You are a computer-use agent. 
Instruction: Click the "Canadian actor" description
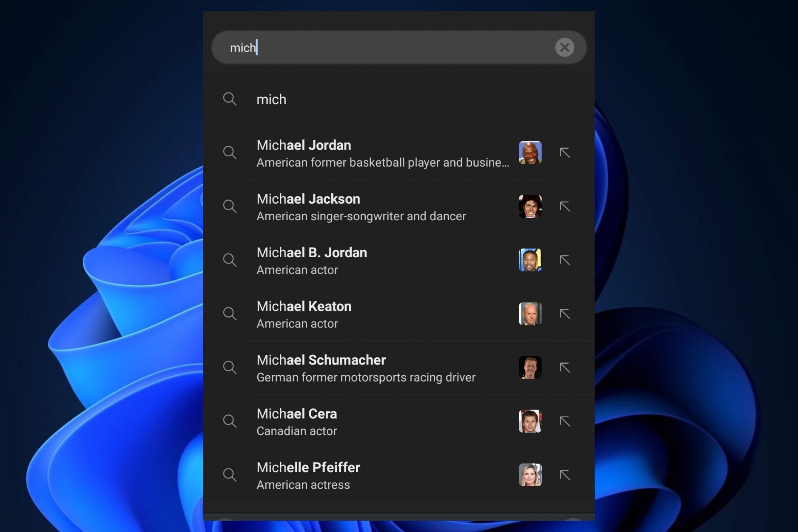tap(297, 431)
